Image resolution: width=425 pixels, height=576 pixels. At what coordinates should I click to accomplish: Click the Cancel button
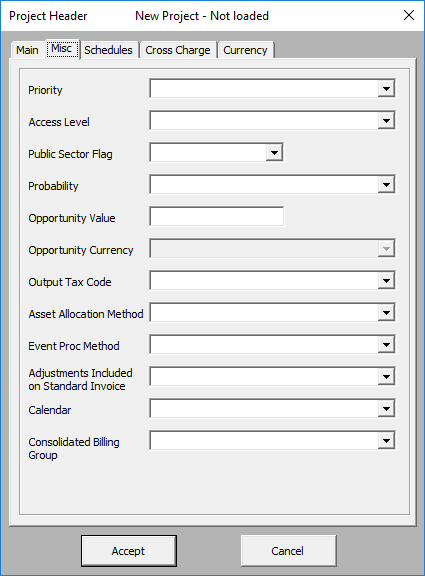point(288,551)
